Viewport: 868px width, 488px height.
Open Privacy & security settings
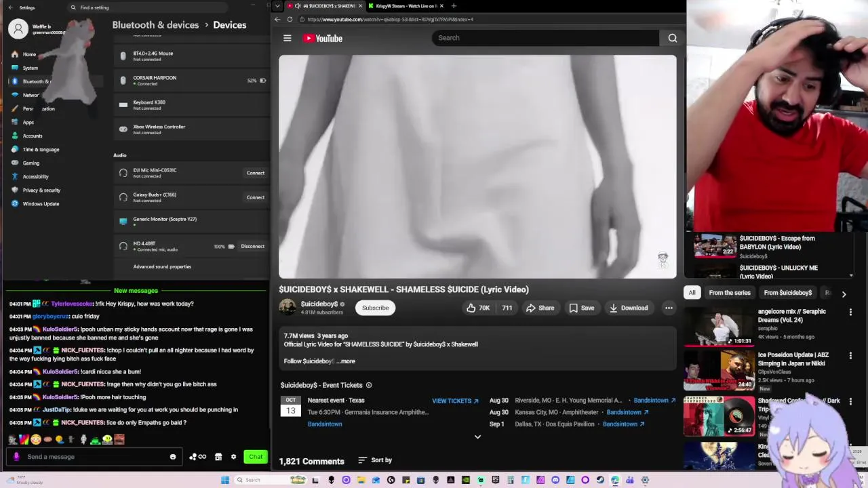[x=41, y=190]
